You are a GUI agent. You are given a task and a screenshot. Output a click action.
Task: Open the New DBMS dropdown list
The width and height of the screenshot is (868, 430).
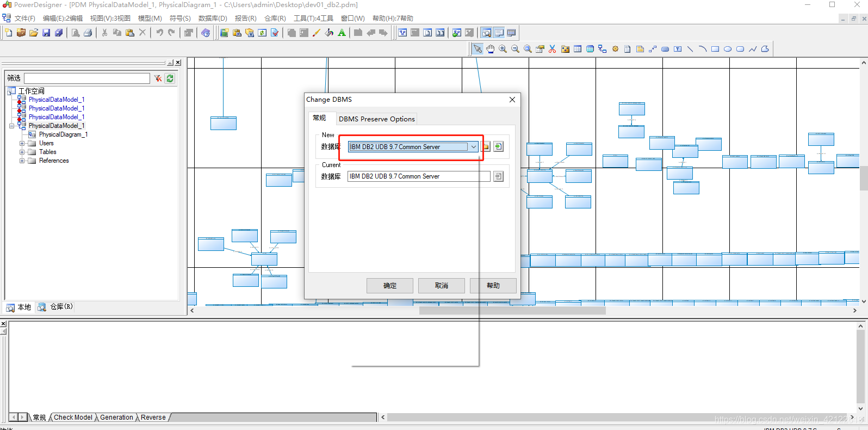click(x=474, y=147)
